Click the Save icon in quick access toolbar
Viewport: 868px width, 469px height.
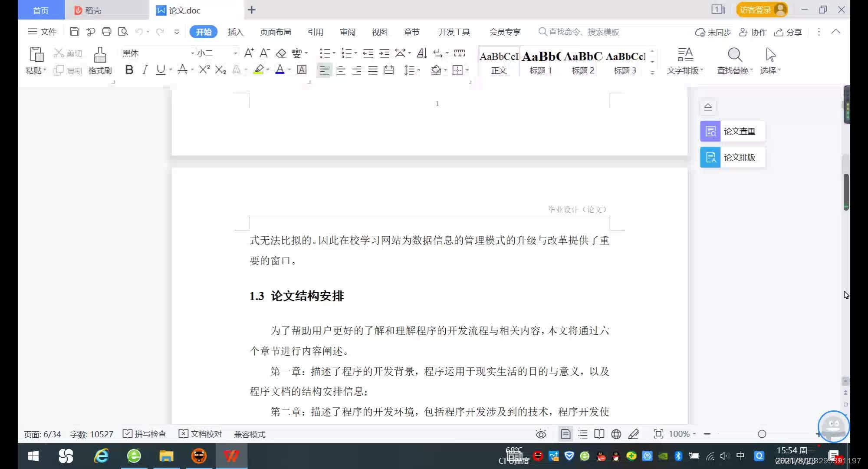tap(74, 32)
